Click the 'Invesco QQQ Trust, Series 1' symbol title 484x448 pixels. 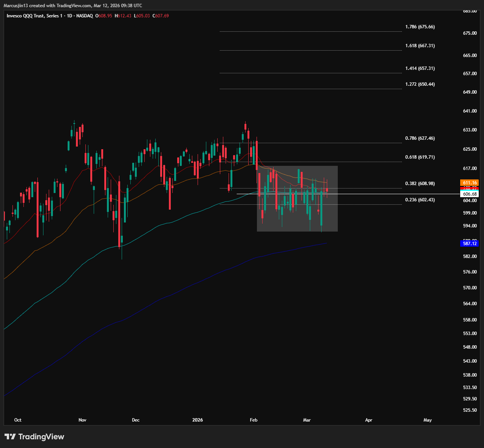(x=34, y=16)
